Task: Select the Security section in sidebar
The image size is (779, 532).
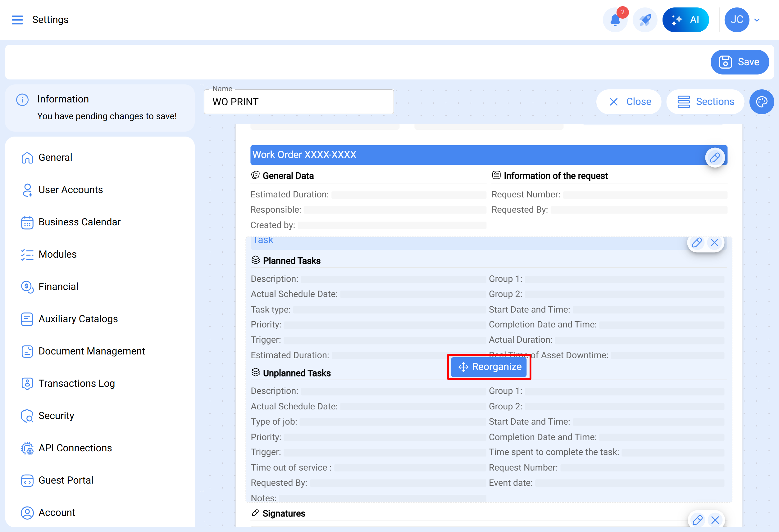Action: pos(56,415)
